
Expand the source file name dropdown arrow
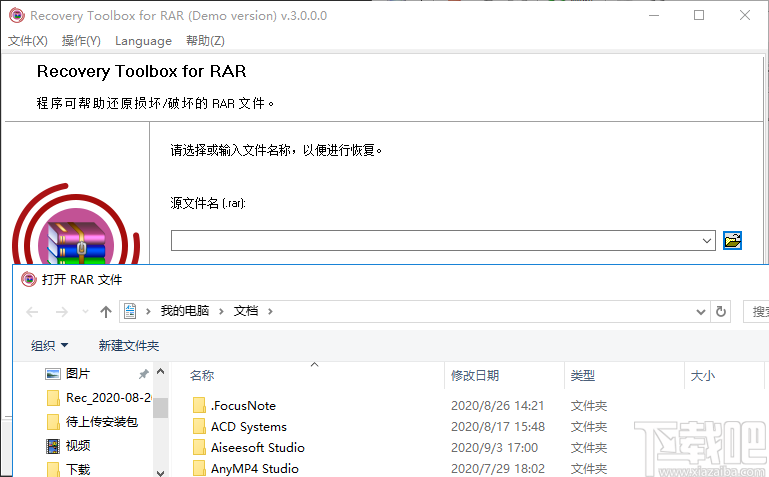tap(706, 241)
